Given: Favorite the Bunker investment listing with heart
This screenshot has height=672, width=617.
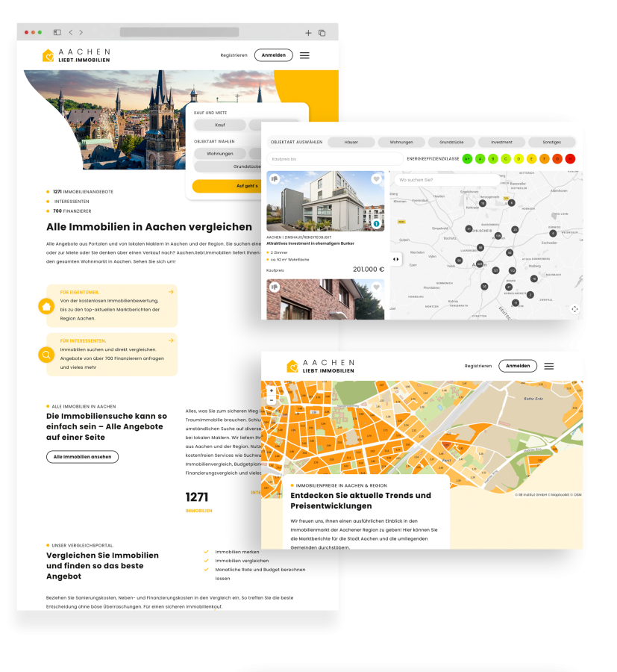Looking at the screenshot, I should (x=376, y=178).
